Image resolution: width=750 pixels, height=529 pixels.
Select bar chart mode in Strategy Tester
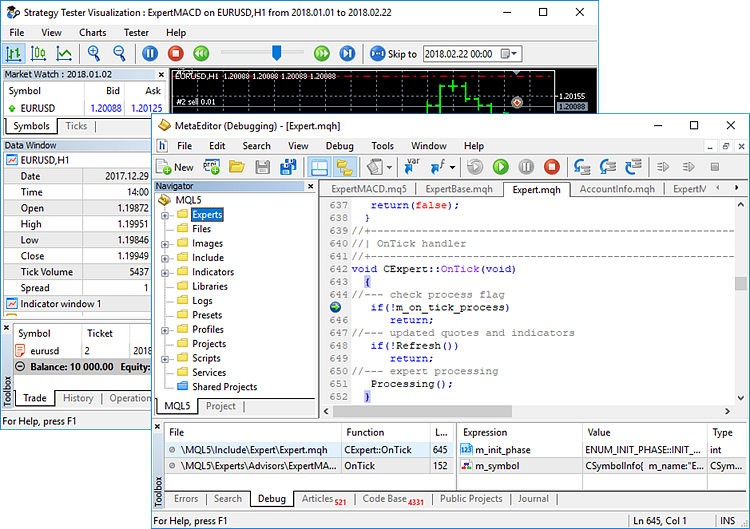point(14,54)
